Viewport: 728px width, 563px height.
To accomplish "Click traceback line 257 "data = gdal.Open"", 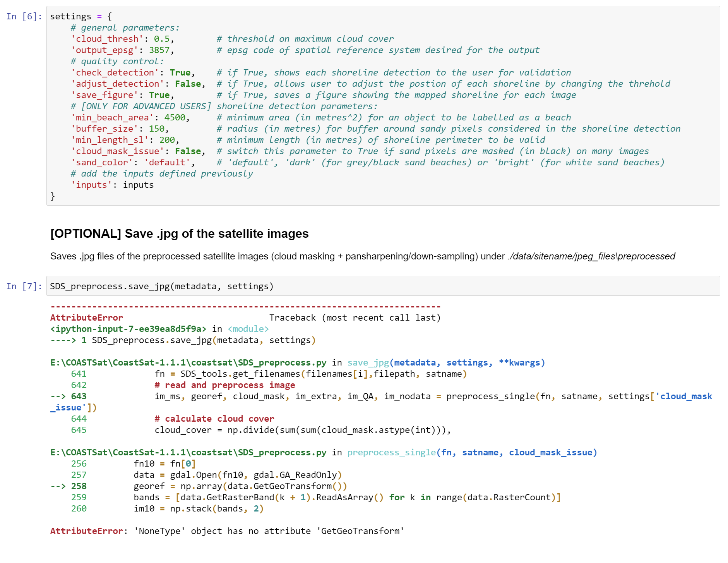I will coord(238,475).
